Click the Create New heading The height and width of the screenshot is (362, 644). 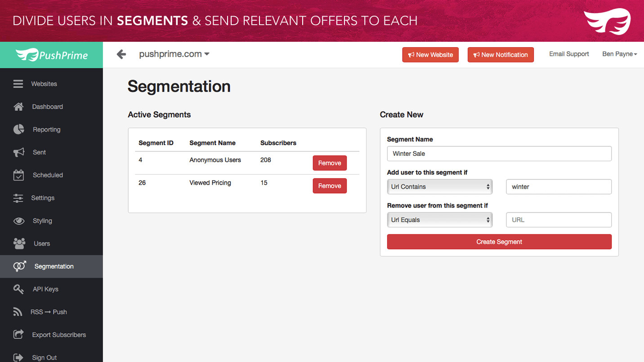click(x=402, y=115)
